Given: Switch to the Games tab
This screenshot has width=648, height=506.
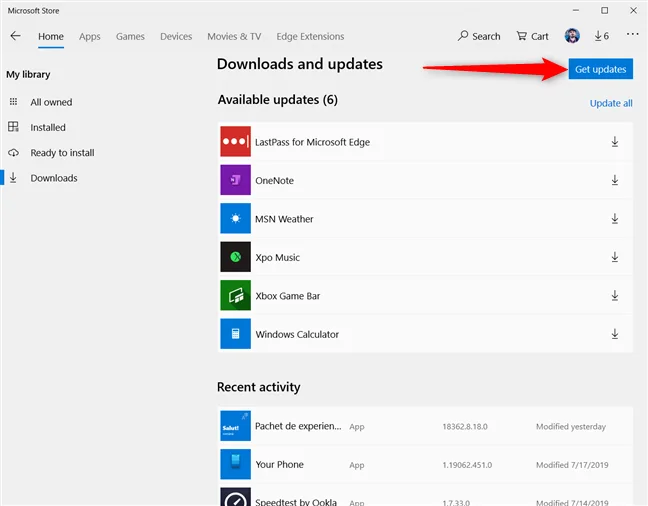Looking at the screenshot, I should pyautogui.click(x=130, y=36).
